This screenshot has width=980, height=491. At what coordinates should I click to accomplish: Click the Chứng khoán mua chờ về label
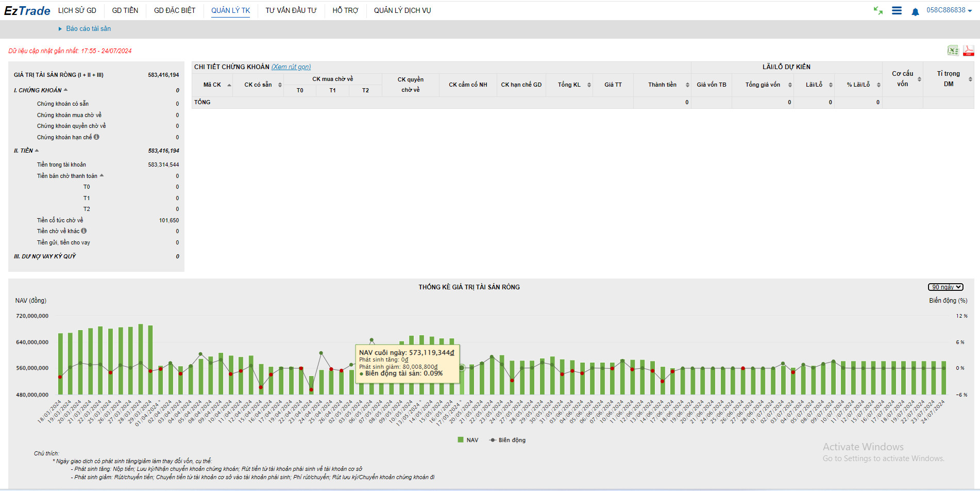point(69,115)
